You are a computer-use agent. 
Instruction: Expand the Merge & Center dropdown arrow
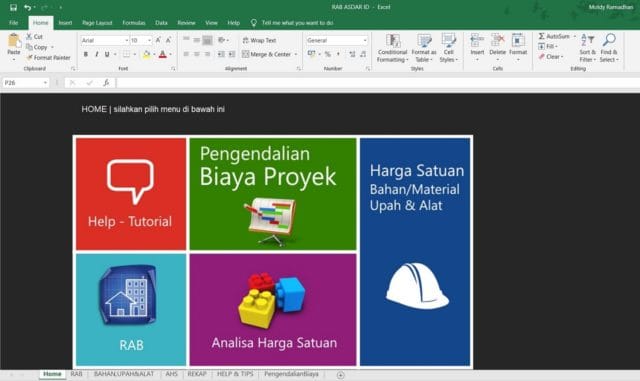(296, 54)
